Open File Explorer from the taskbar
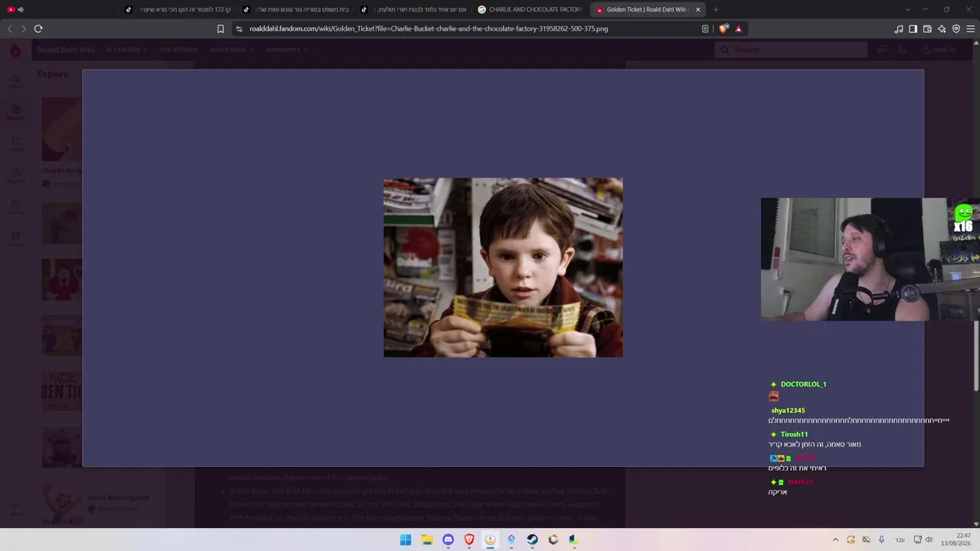The width and height of the screenshot is (980, 551). (x=427, y=540)
